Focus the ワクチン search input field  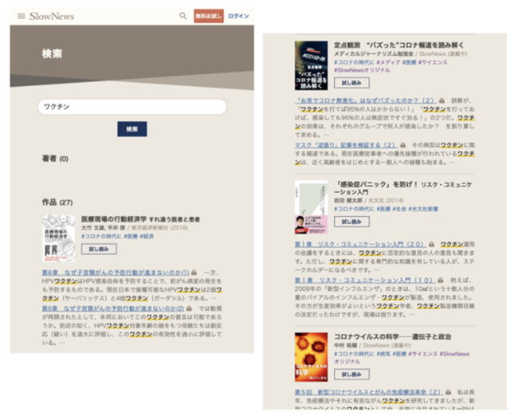131,108
